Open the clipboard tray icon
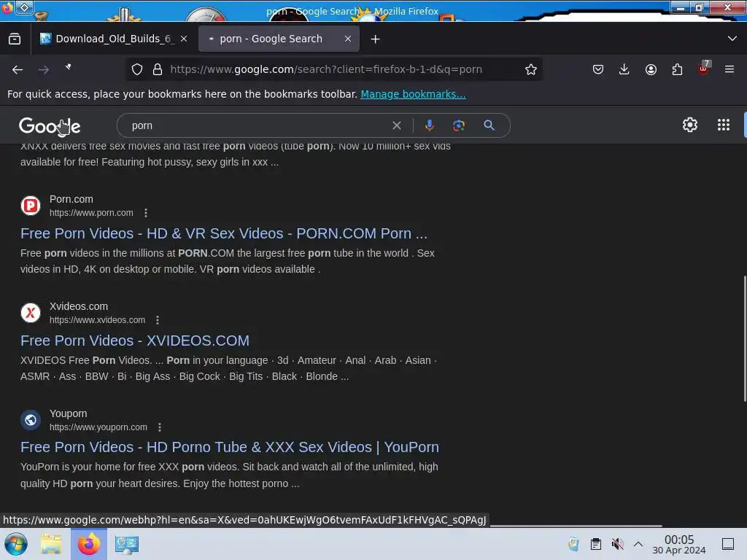 click(x=595, y=544)
